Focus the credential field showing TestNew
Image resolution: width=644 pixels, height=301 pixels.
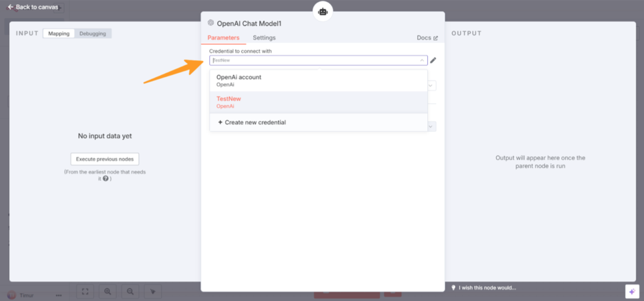tap(318, 61)
